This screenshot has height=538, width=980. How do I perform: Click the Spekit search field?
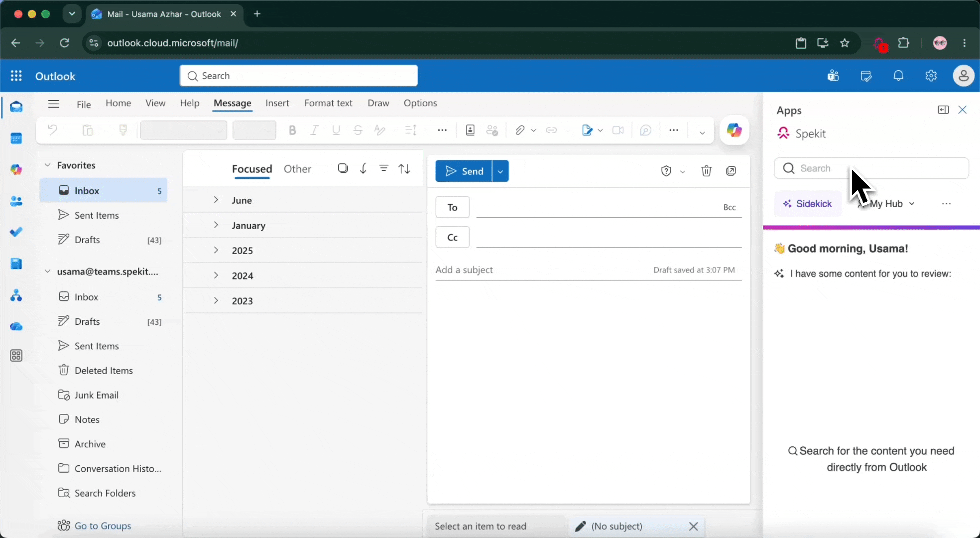[871, 168]
